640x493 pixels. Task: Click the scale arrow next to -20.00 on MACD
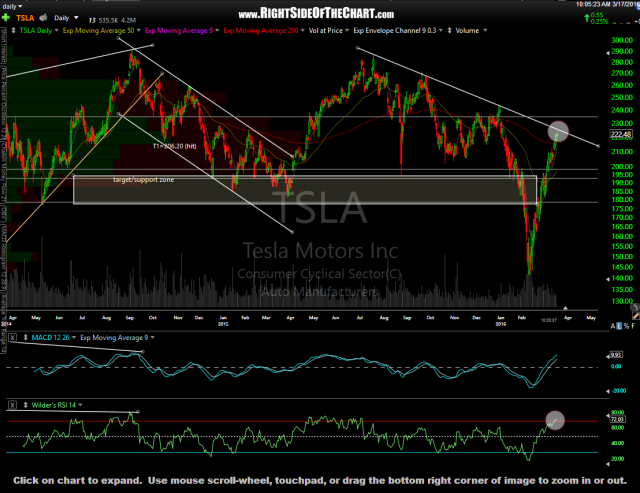pos(607,391)
